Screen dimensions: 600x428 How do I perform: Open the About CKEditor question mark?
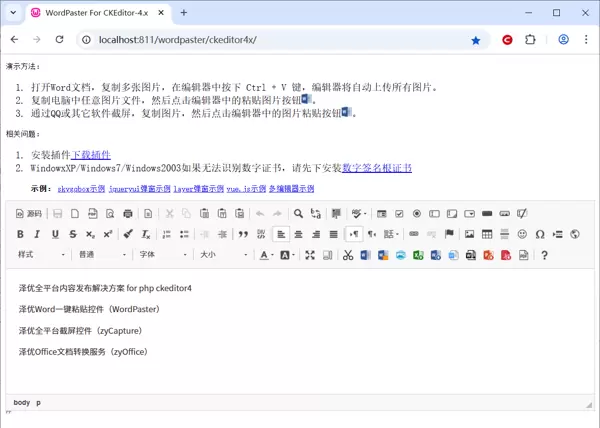[544, 255]
